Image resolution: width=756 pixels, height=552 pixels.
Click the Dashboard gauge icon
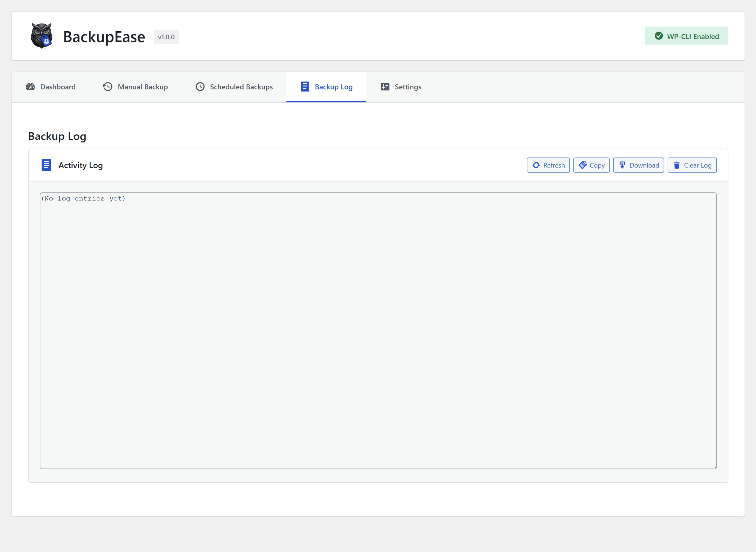[30, 87]
